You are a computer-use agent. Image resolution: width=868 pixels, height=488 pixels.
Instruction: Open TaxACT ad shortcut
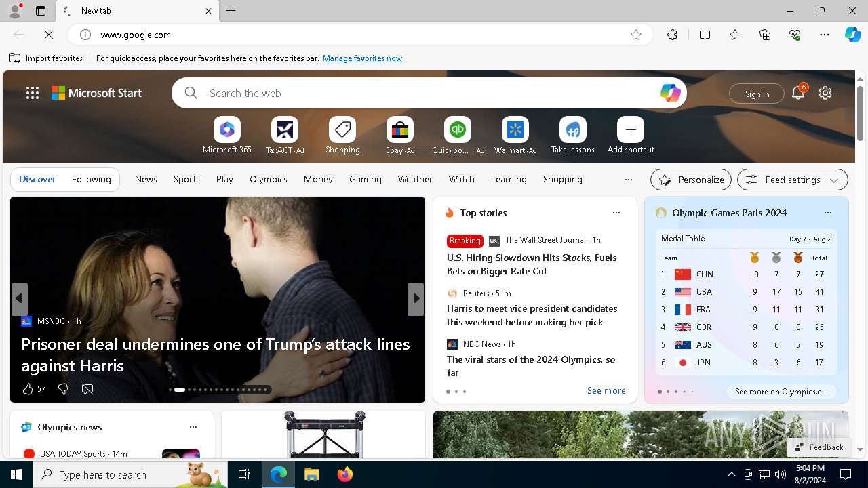click(285, 135)
